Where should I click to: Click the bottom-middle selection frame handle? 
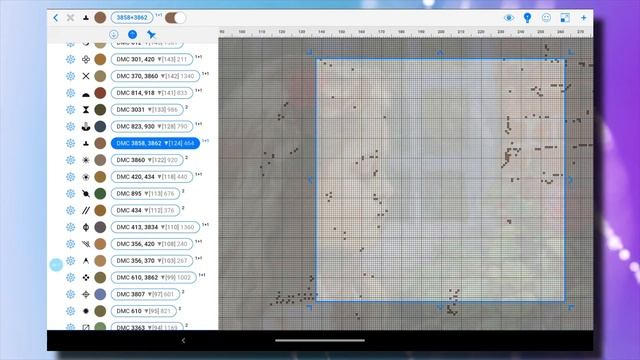(x=440, y=307)
